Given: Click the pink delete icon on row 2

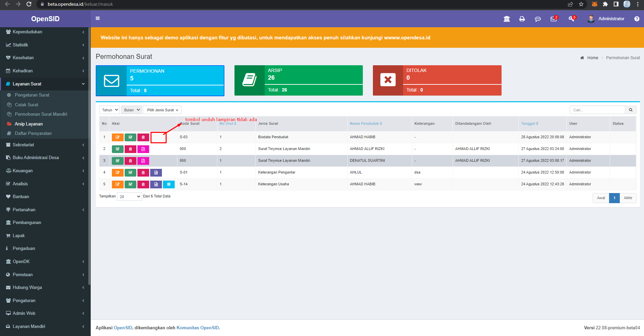Looking at the screenshot, I should [130, 149].
